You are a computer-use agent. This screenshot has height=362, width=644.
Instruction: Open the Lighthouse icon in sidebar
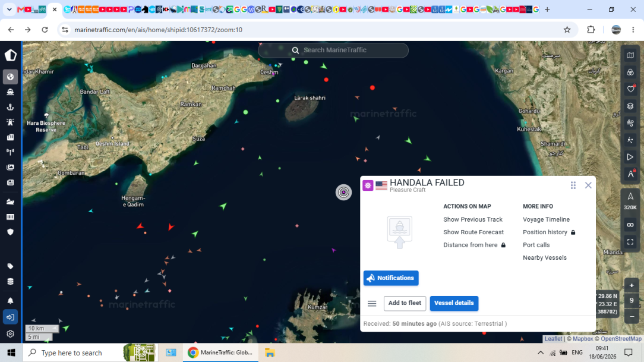10,122
